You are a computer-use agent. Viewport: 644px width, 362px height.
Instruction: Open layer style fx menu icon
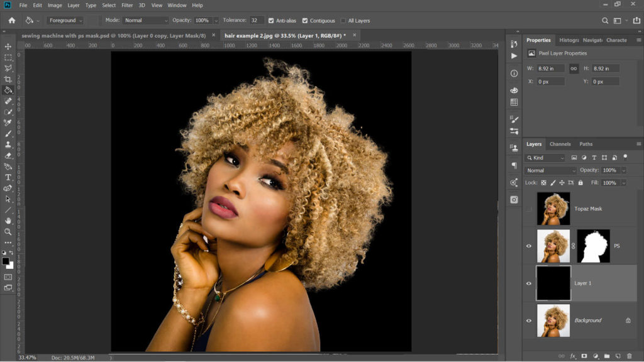click(573, 356)
